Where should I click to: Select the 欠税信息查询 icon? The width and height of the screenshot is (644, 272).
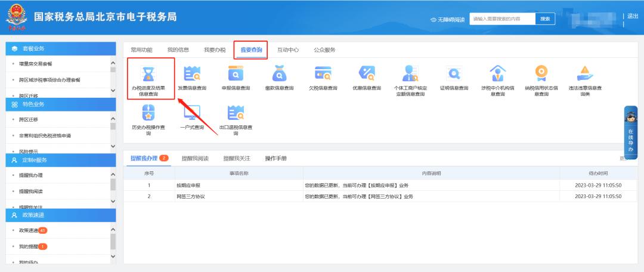(323, 74)
